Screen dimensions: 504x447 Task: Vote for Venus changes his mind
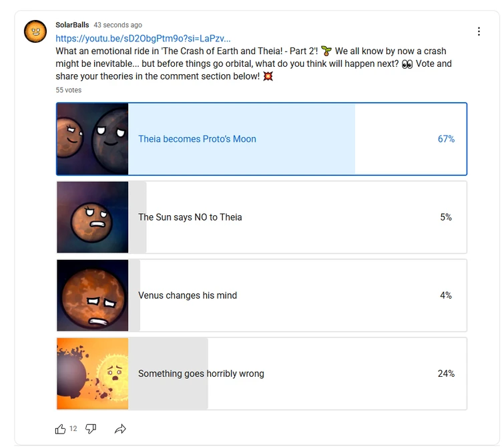188,295
